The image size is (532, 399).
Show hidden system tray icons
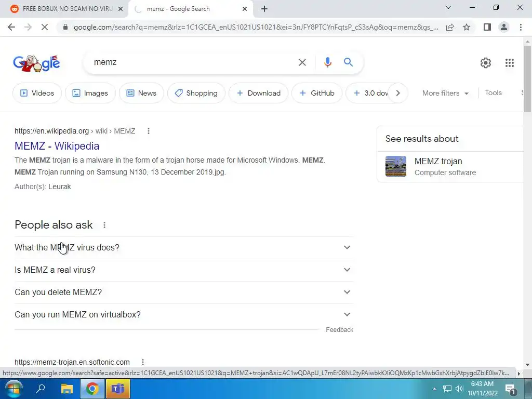point(434,389)
